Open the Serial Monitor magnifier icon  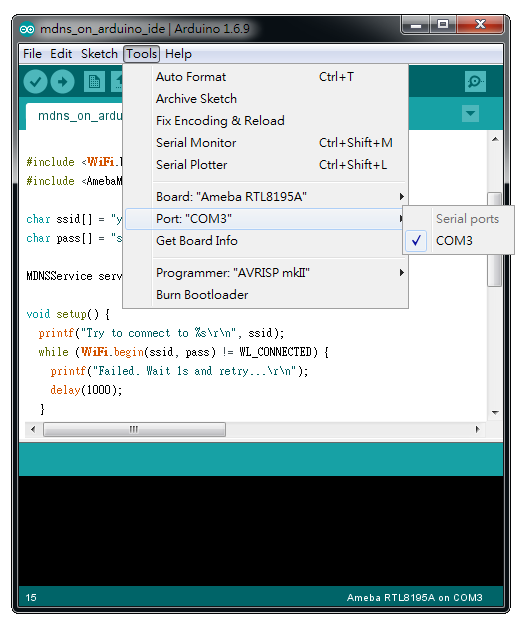pos(475,81)
